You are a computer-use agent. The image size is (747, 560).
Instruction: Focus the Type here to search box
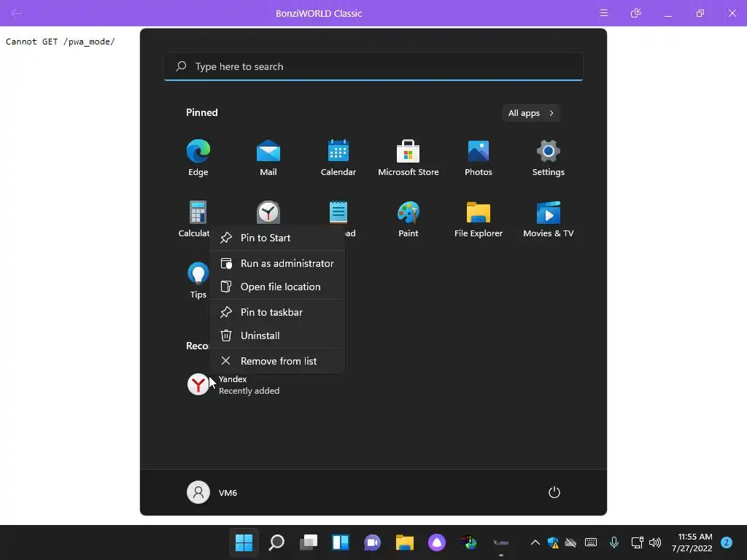(373, 66)
